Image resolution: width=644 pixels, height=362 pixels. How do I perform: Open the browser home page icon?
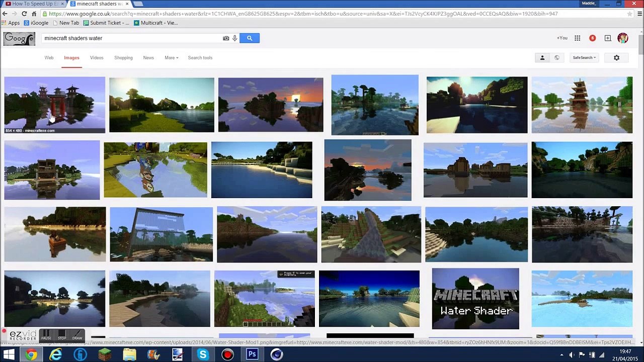coord(34,14)
